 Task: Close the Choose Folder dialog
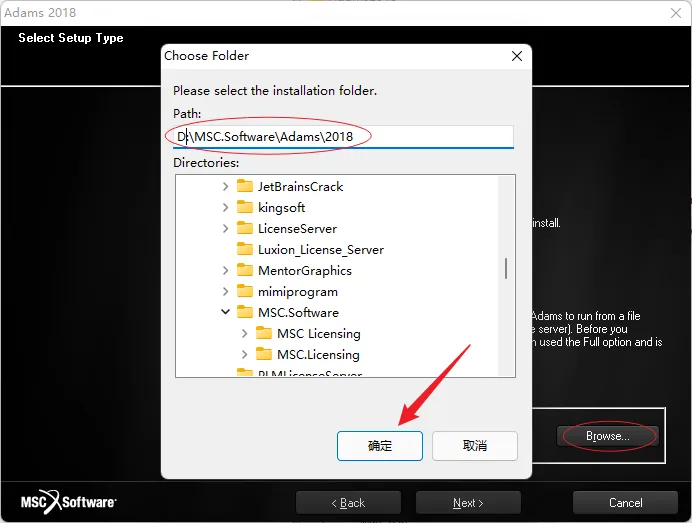pos(517,56)
